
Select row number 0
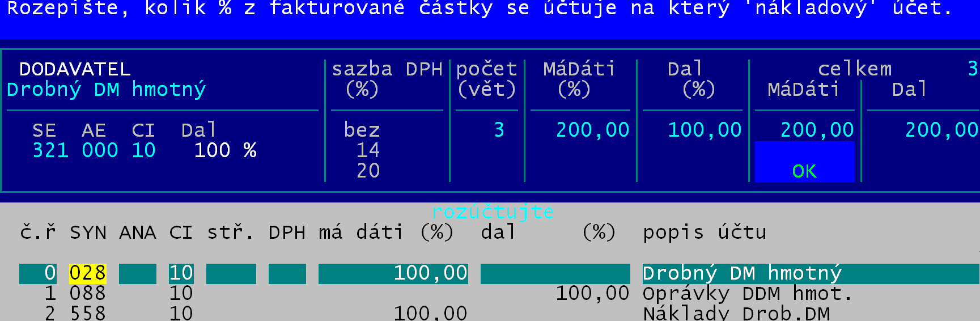38,273
